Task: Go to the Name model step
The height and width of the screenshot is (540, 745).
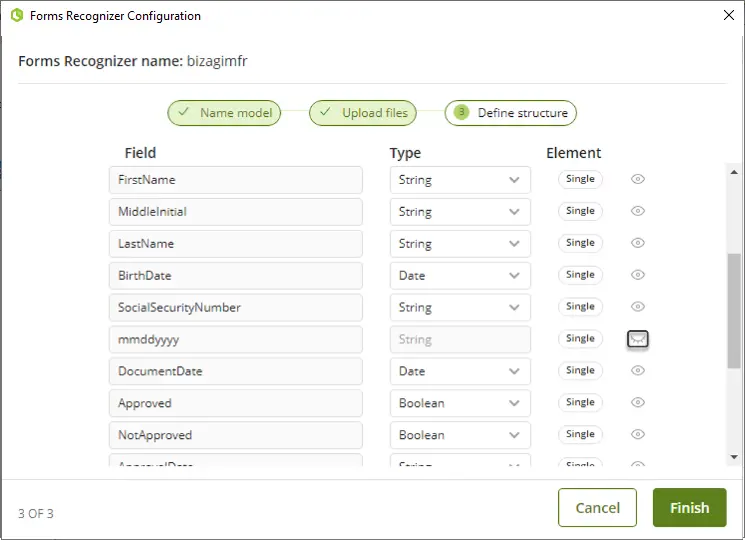Action: 224,113
